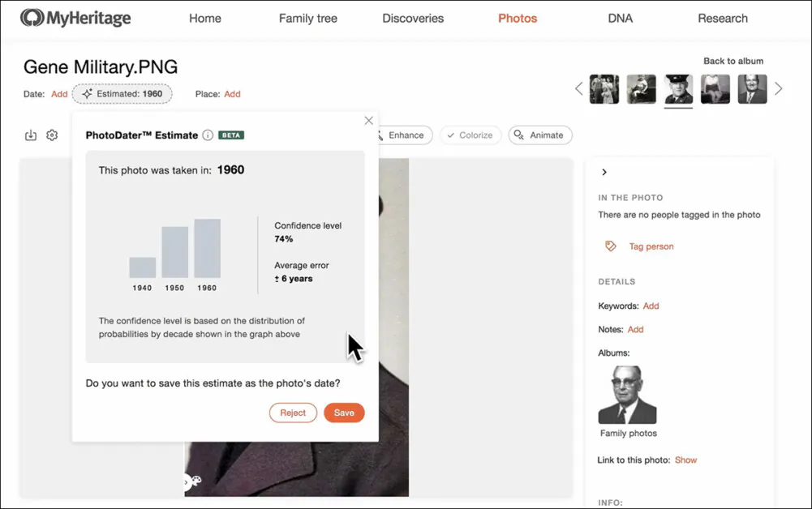Save the PhotoDater estimate
812x509 pixels.
(x=344, y=413)
